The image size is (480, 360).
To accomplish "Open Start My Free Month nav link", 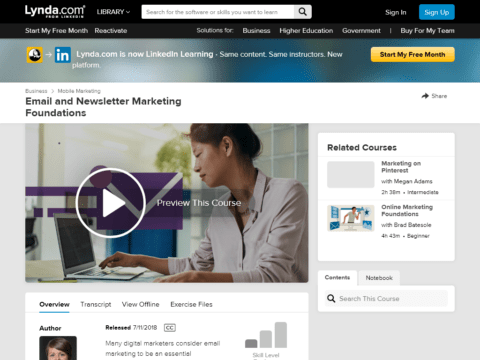I will click(x=56, y=31).
